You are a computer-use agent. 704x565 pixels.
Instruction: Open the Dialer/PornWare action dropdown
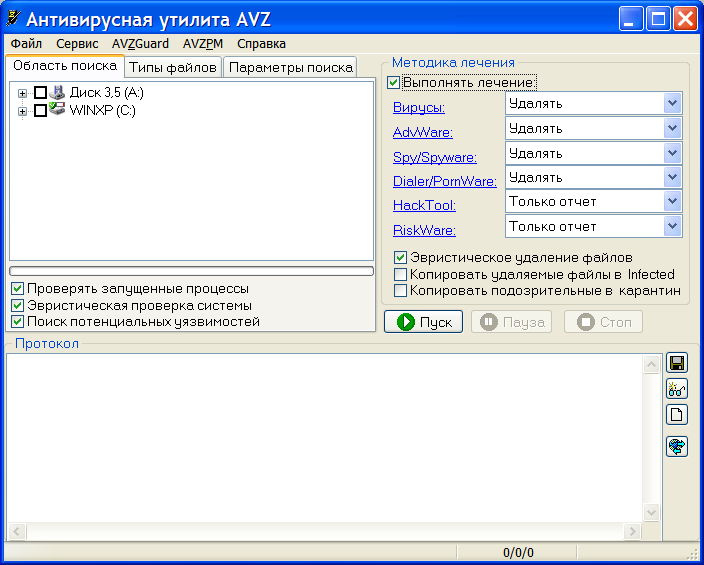[x=672, y=177]
